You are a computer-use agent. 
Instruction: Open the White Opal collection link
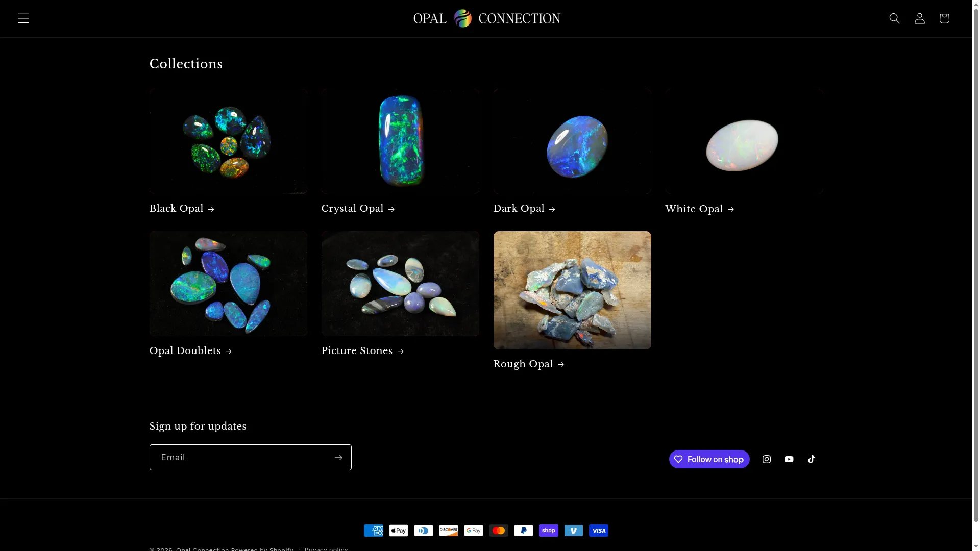pos(700,209)
